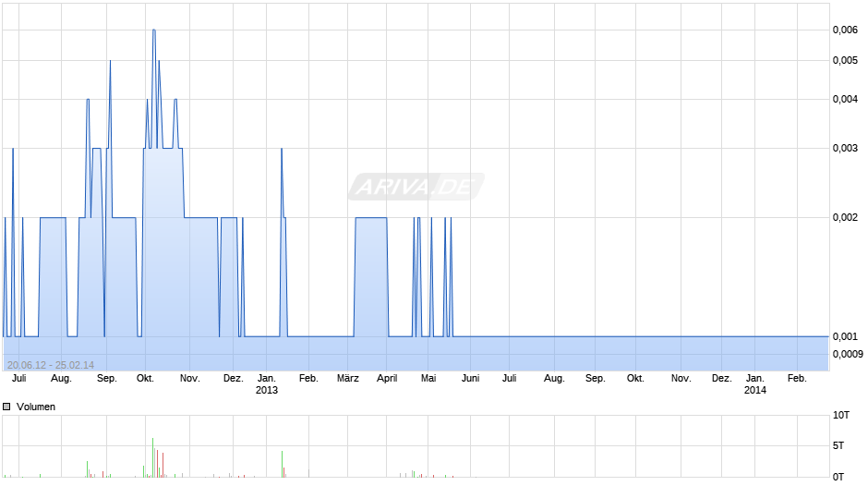Click the 2013 year label
This screenshot has width=868, height=486.
pyautogui.click(x=266, y=390)
